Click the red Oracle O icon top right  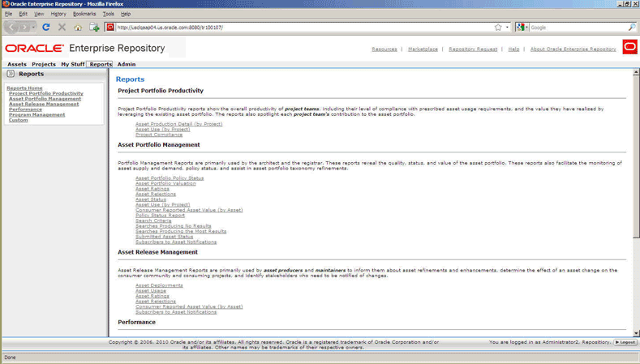click(x=629, y=47)
